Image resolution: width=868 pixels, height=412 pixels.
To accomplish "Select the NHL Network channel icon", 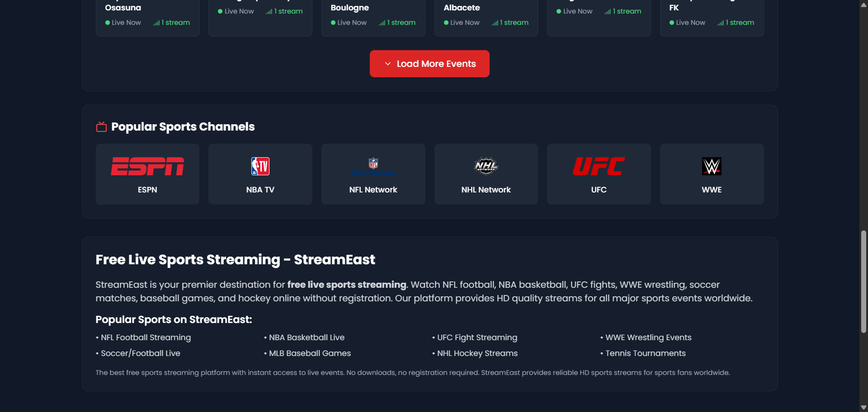I will 486,166.
